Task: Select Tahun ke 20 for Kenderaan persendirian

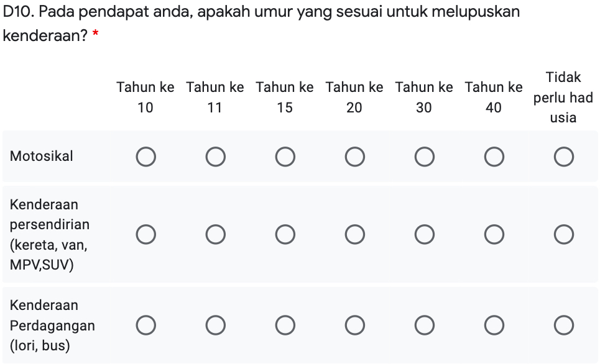Action: click(x=354, y=235)
